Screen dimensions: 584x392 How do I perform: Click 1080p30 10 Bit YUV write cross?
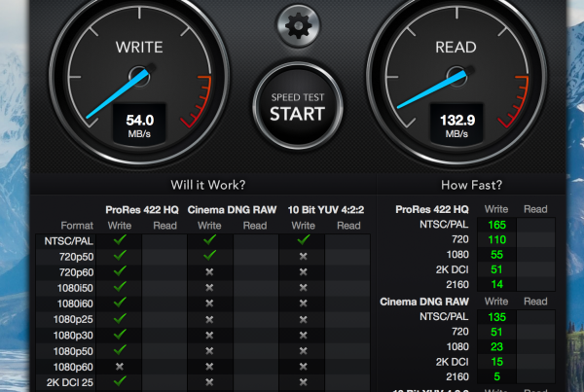coord(303,335)
